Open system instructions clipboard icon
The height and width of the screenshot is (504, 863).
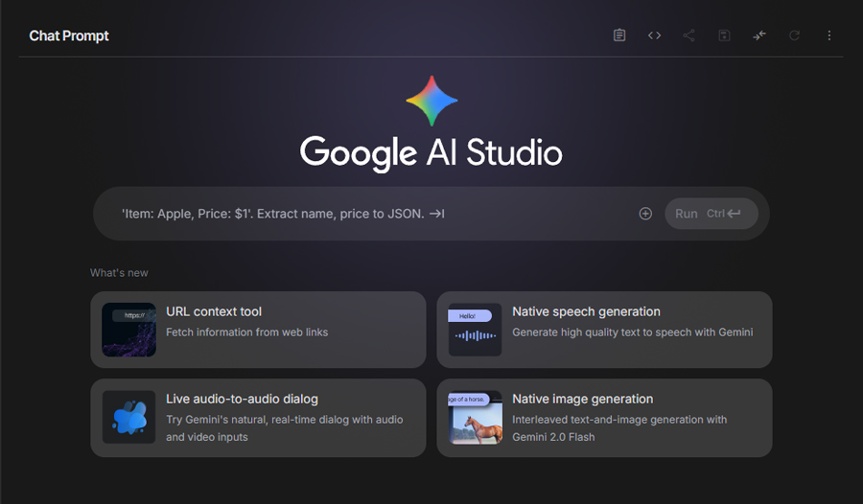point(619,35)
